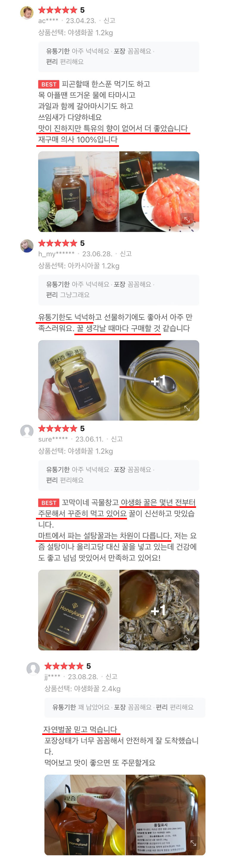Click expand icon on acacia honey spoon photo
The image size is (232, 868).
(x=187, y=408)
